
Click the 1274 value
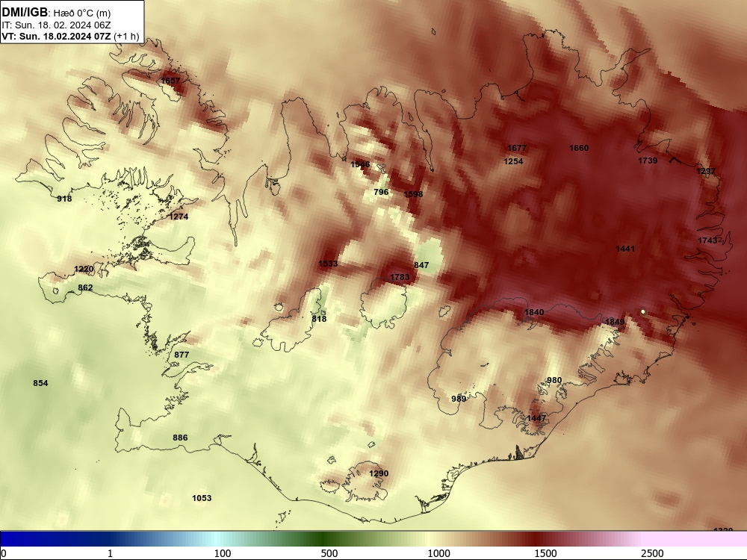pos(179,217)
